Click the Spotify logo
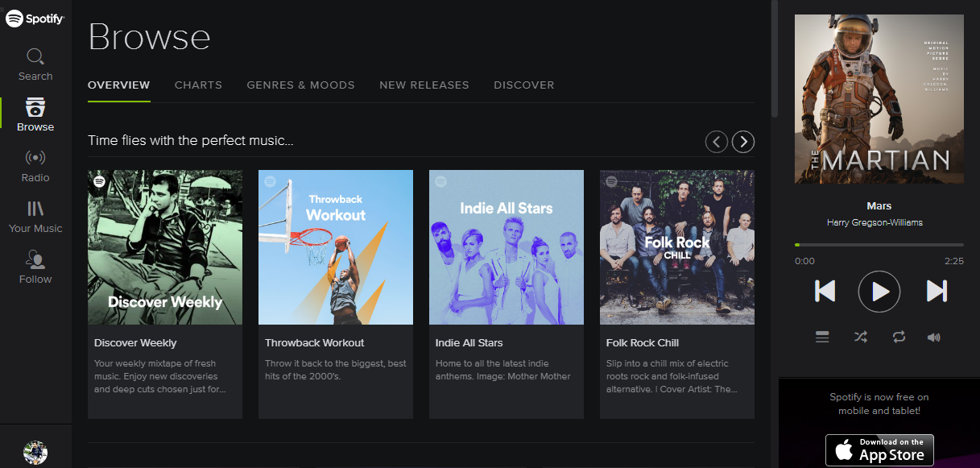980x468 pixels. click(x=35, y=18)
